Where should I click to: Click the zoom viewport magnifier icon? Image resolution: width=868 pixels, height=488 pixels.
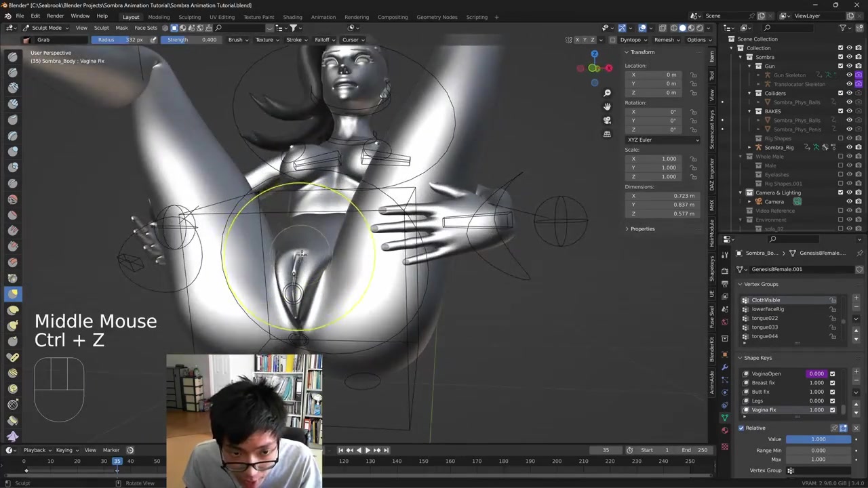pyautogui.click(x=607, y=93)
